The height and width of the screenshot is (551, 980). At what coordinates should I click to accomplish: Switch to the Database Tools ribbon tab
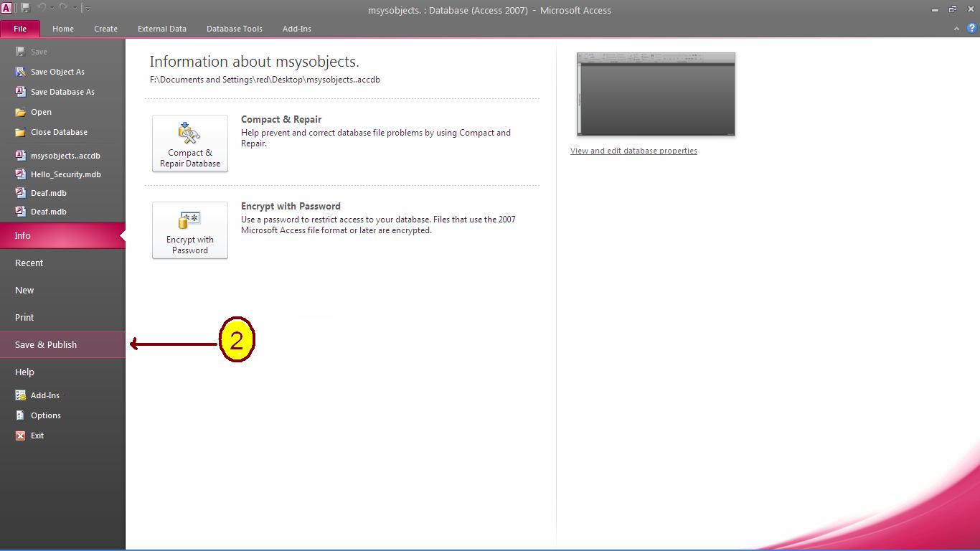tap(235, 29)
